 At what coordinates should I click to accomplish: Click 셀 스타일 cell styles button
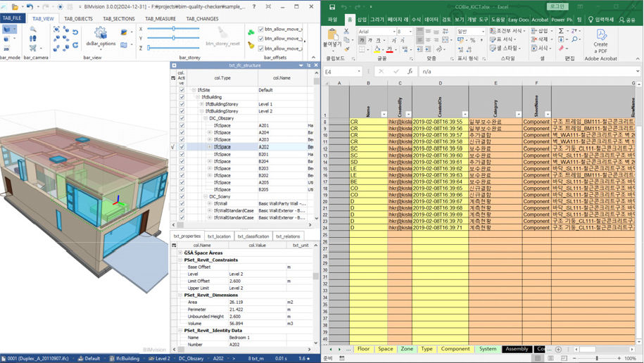point(505,49)
